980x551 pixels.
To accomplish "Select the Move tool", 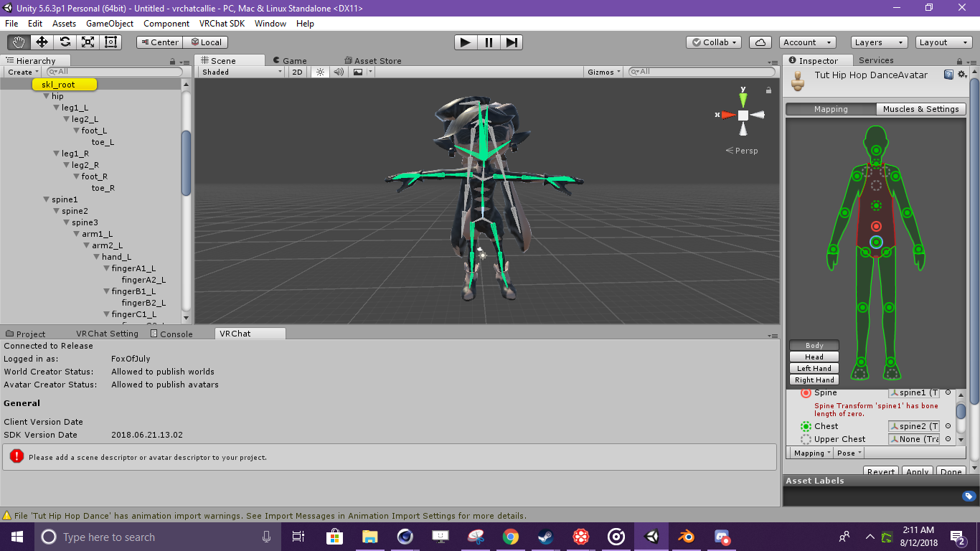I will pyautogui.click(x=42, y=42).
